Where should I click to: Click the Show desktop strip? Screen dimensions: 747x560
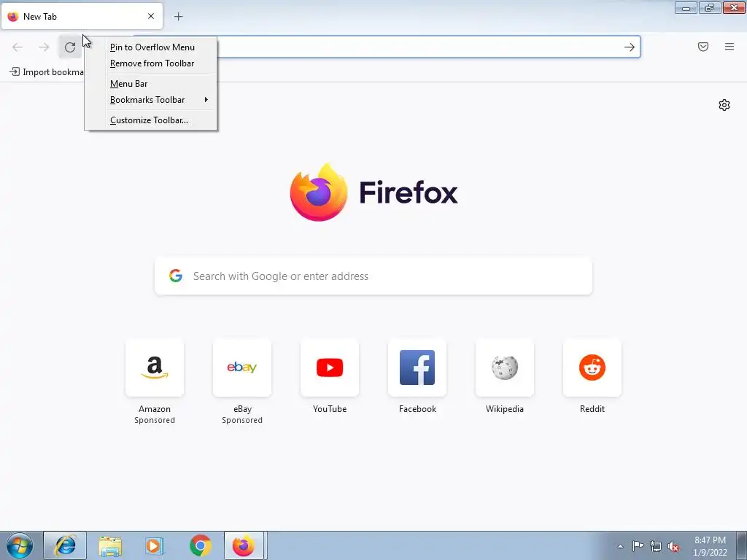tap(741, 545)
